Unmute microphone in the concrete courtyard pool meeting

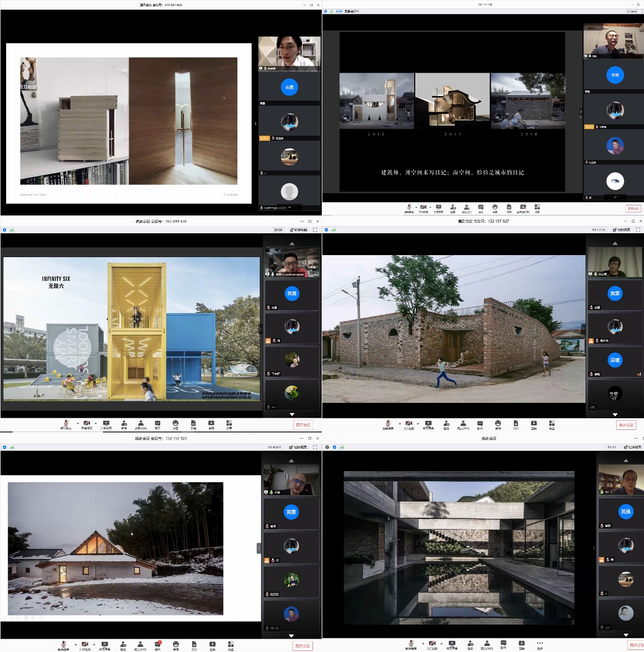click(411, 644)
